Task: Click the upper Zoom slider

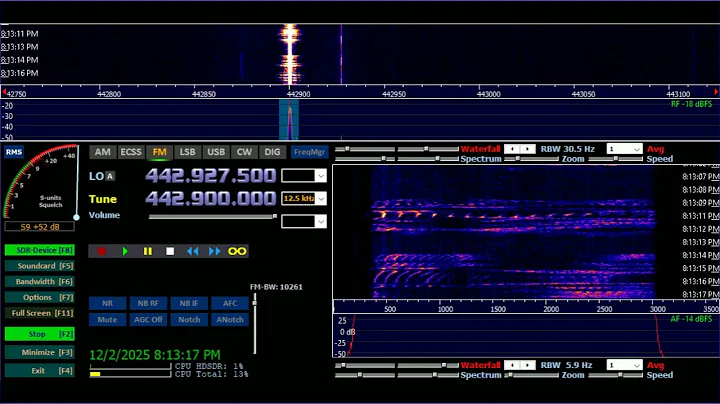Action: pos(531,159)
